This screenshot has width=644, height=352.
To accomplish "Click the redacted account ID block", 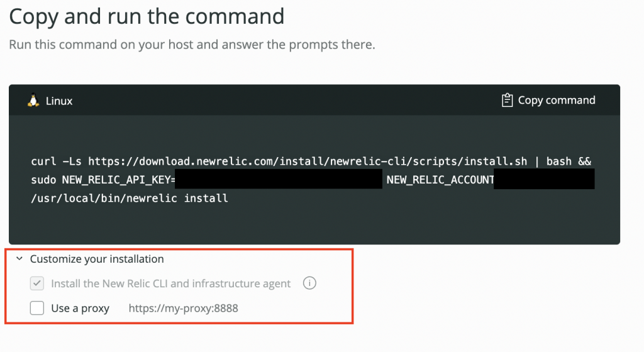I will (x=544, y=179).
